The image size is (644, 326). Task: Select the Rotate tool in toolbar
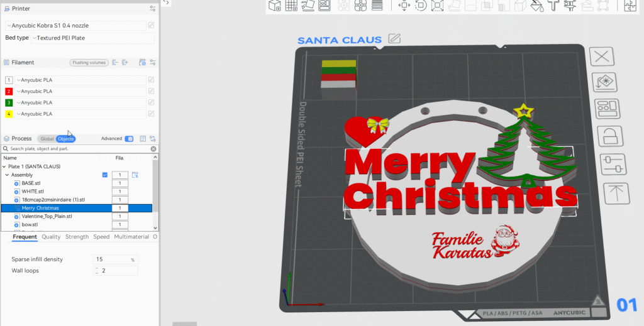pyautogui.click(x=420, y=6)
